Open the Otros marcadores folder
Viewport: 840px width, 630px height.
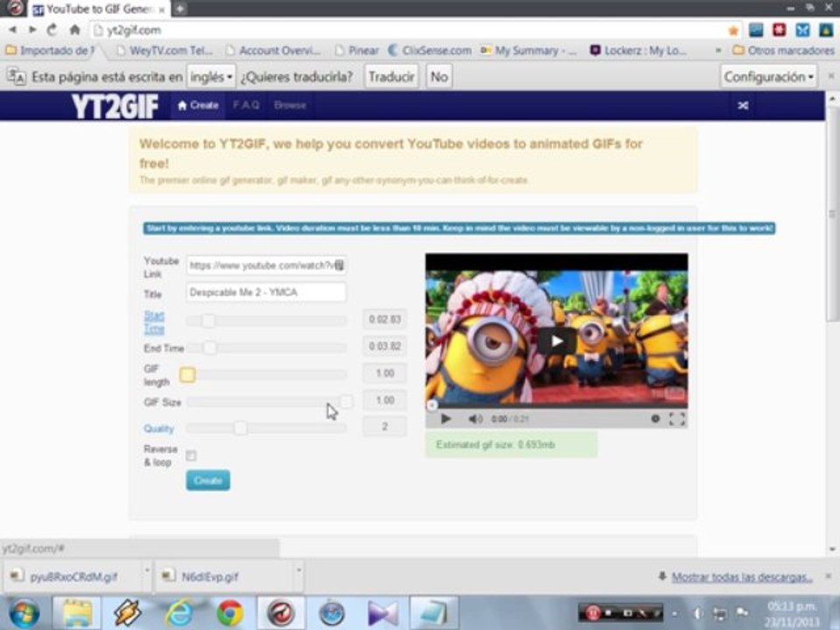(782, 51)
